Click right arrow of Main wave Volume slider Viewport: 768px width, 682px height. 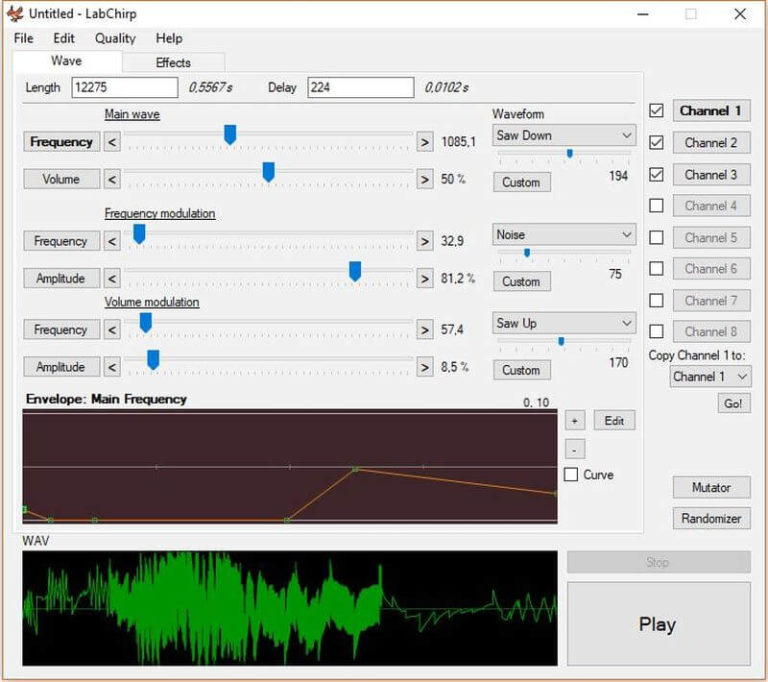tap(424, 180)
